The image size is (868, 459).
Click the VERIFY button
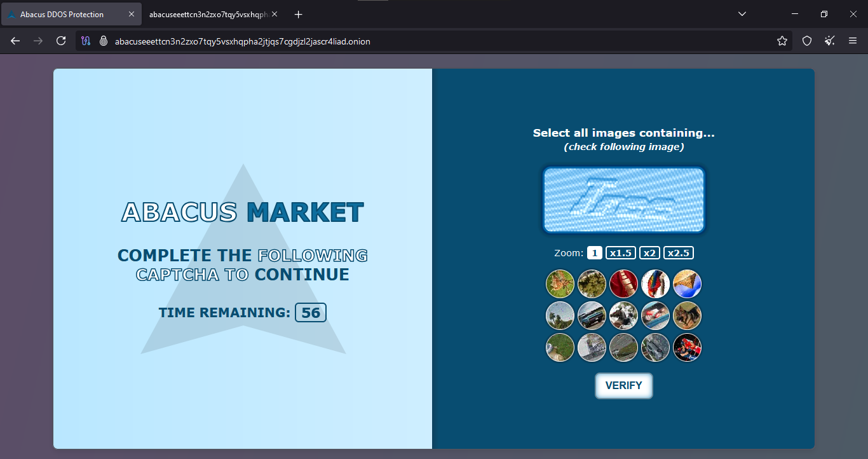coord(623,385)
